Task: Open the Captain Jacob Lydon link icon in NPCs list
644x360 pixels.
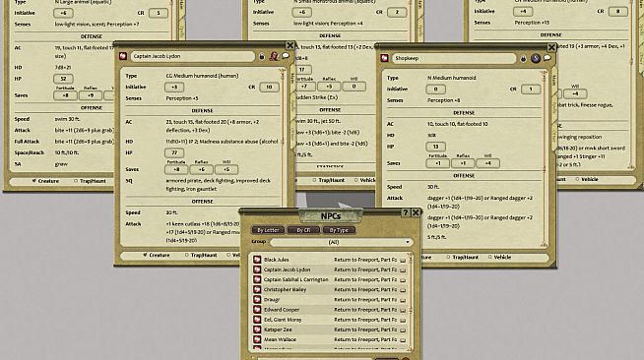Action: tap(257, 270)
